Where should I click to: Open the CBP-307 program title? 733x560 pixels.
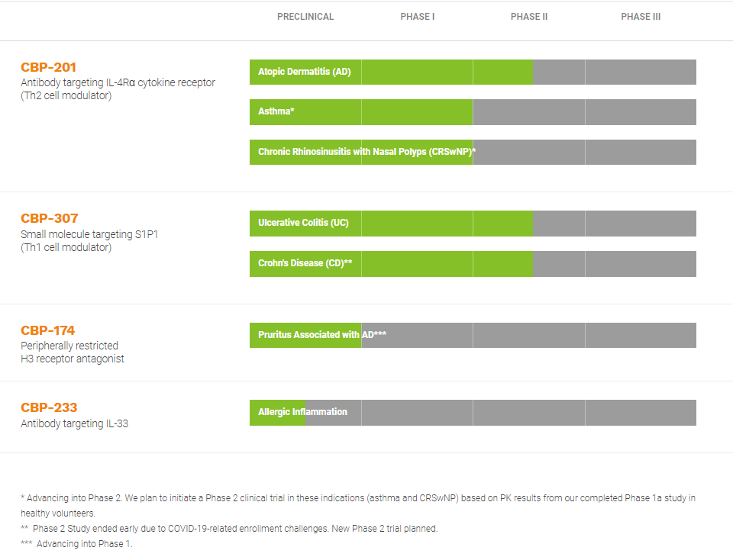(50, 218)
